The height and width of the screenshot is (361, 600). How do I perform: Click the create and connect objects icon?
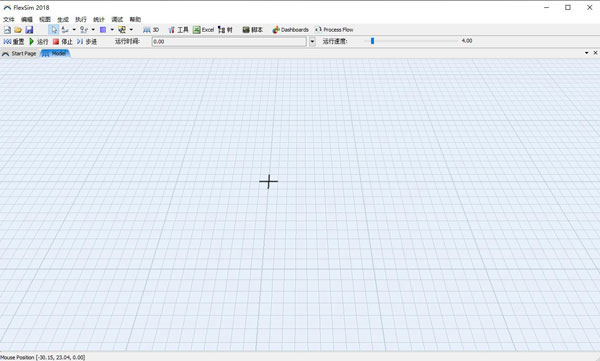pos(122,29)
